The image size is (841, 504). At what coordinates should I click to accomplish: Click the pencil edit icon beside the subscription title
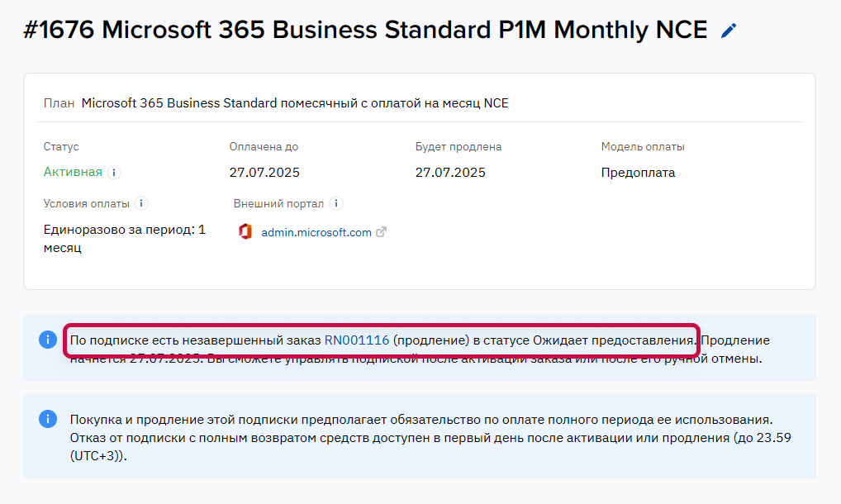coord(728,30)
